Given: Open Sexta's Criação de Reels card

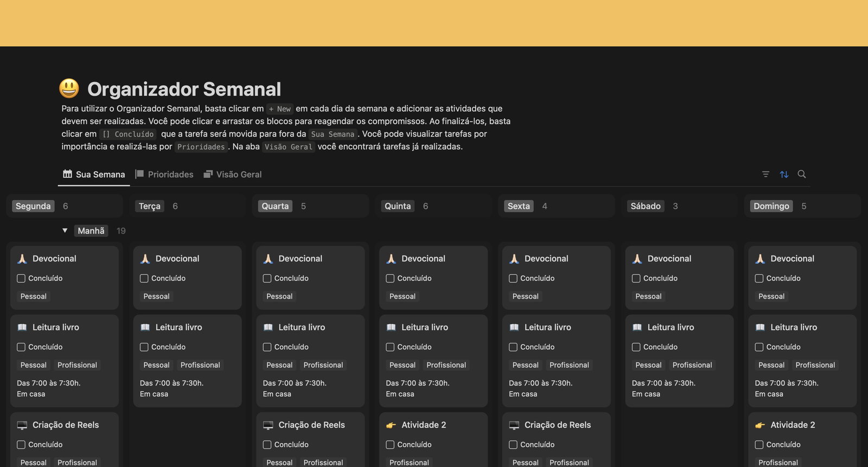Looking at the screenshot, I should coord(557,425).
